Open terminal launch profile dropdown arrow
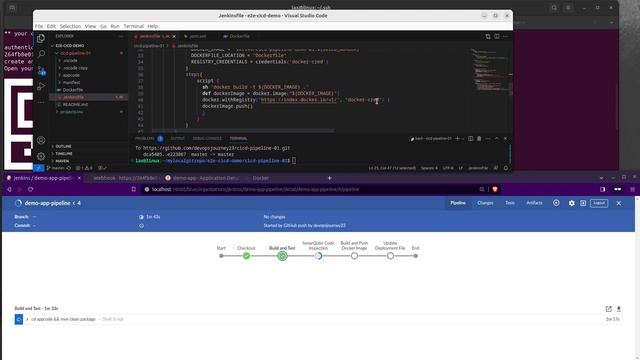Screen dimensions: 640x360 (463, 139)
